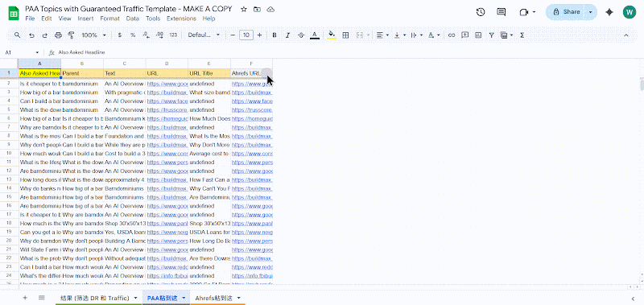Click the Undo arrow in toolbar
644x305 pixels.
click(31, 35)
